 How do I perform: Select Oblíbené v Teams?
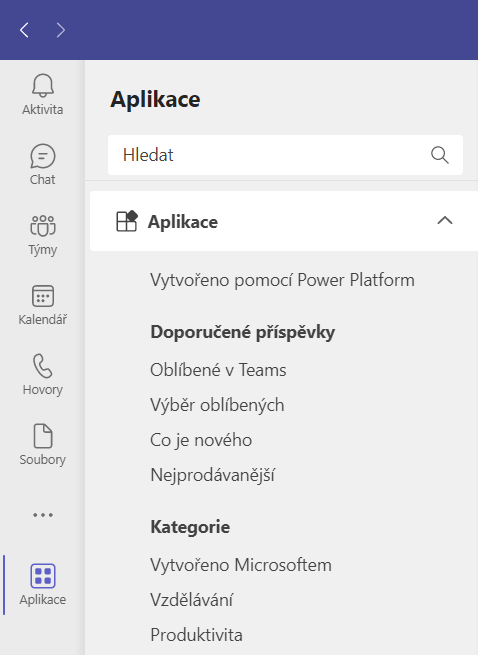pos(218,370)
